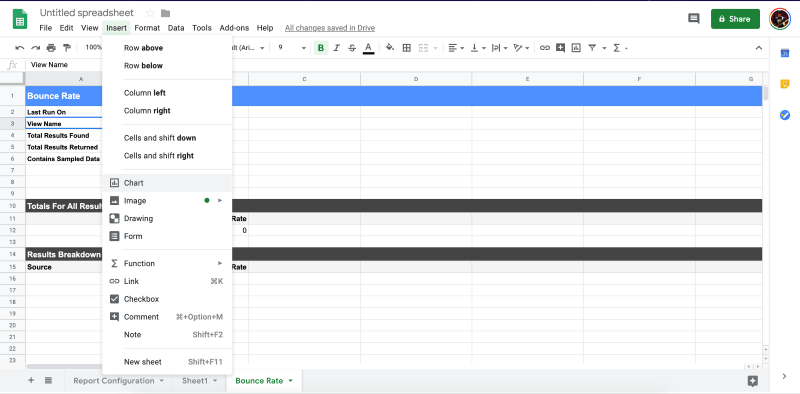Image resolution: width=800 pixels, height=394 pixels.
Task: Star the Untitled spreadsheet
Action: coord(150,13)
